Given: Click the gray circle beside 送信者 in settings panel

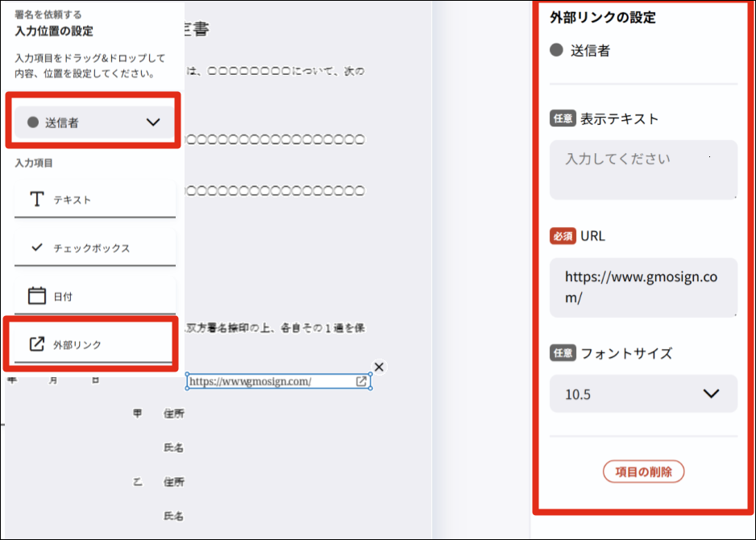Looking at the screenshot, I should [x=556, y=50].
